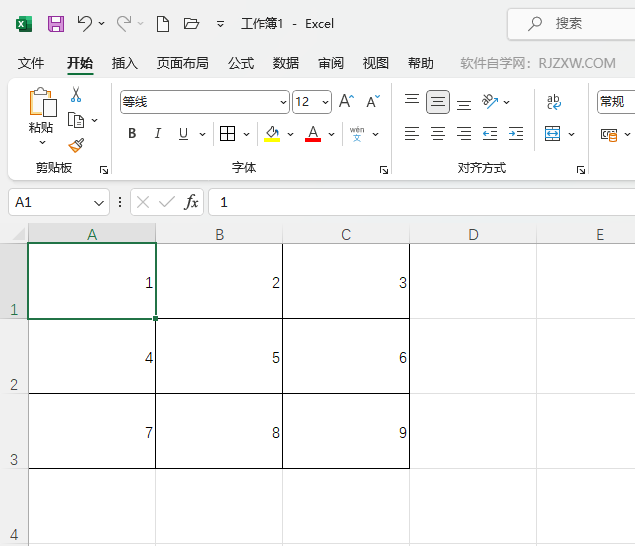
Task: Switch to the 插入 tab
Action: point(125,63)
